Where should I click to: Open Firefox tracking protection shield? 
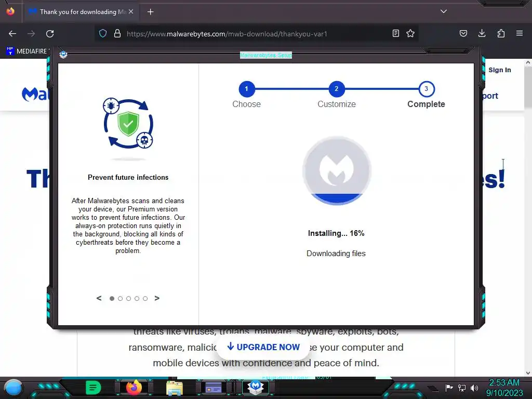(103, 34)
